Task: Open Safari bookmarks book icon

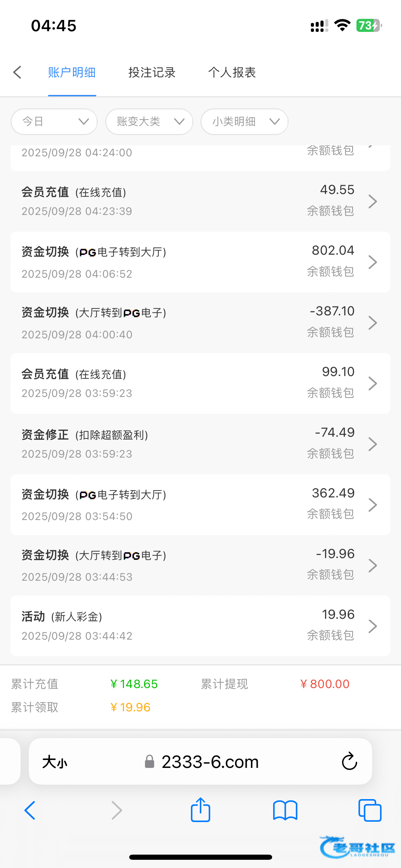Action: [285, 810]
